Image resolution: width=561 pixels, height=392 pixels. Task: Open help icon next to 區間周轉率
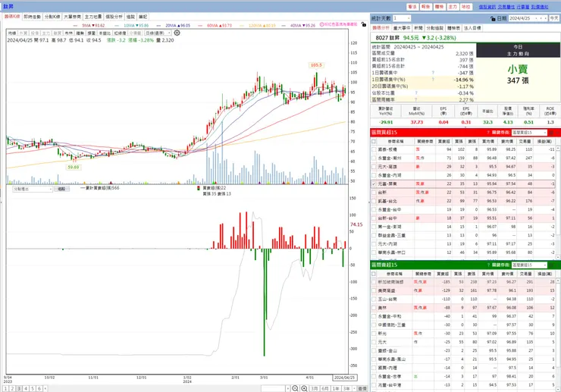416,99
